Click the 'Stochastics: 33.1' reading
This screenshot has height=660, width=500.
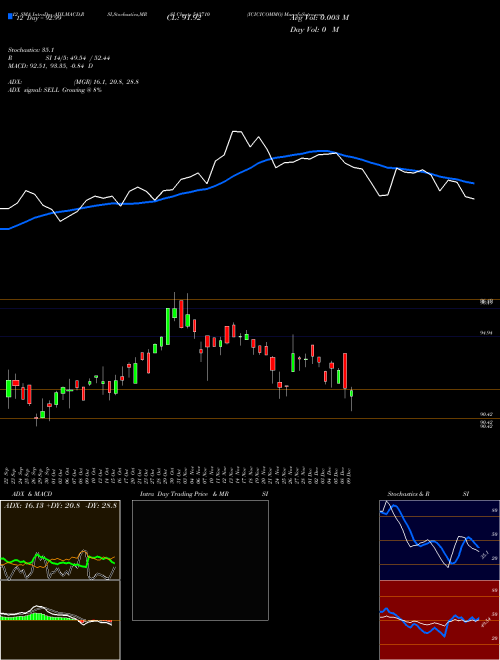(32, 50)
